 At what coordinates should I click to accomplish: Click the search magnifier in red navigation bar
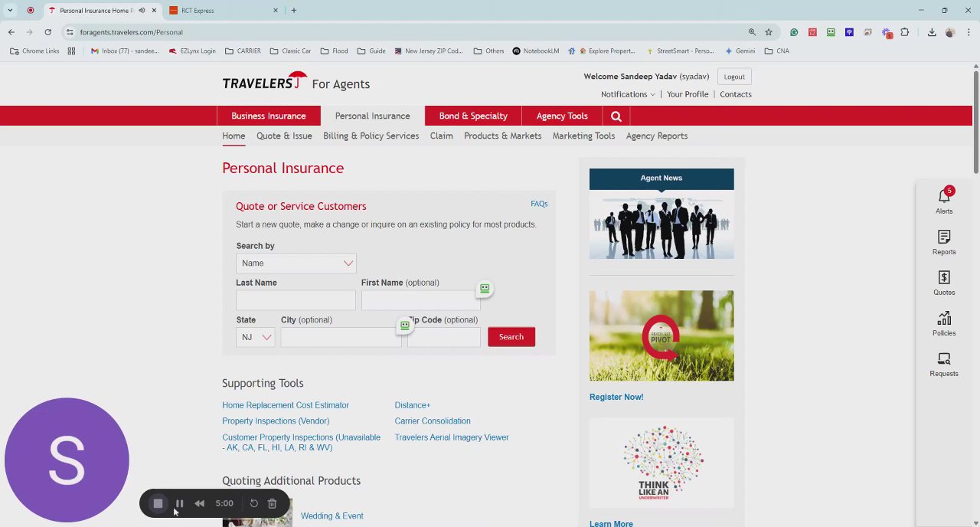(616, 116)
